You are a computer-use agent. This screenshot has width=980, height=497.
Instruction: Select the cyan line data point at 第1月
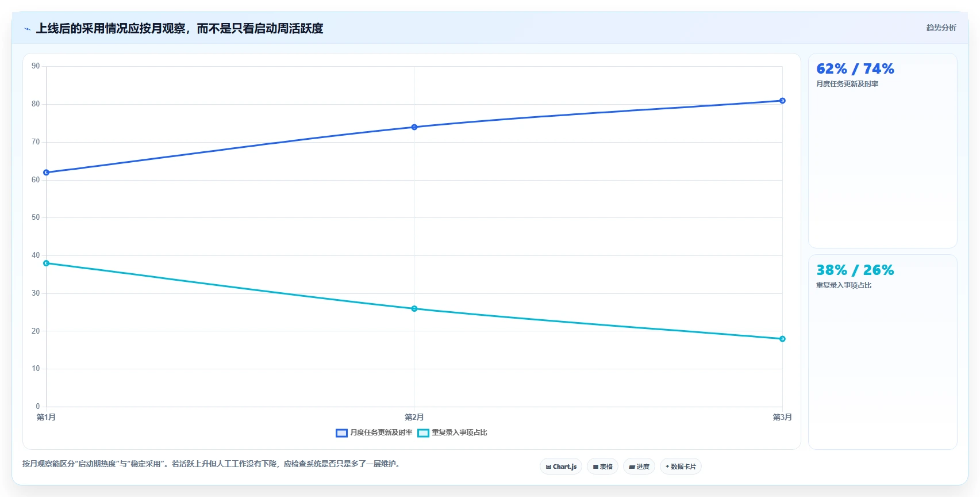point(47,263)
